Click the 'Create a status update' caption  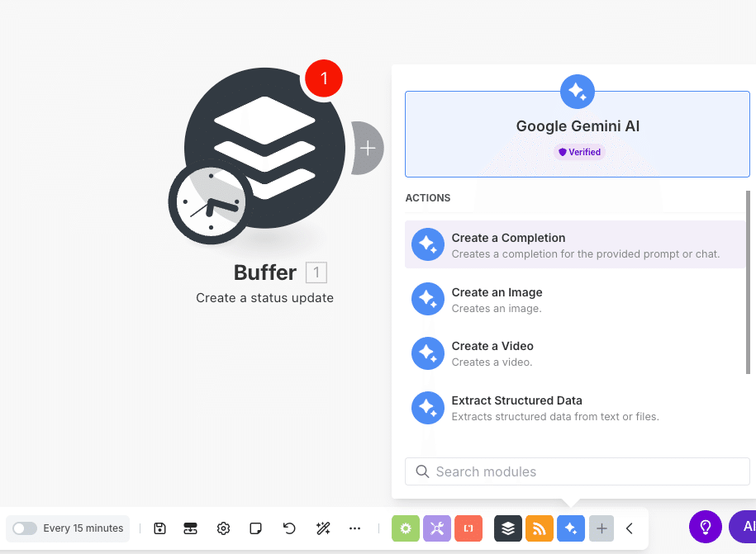click(264, 298)
